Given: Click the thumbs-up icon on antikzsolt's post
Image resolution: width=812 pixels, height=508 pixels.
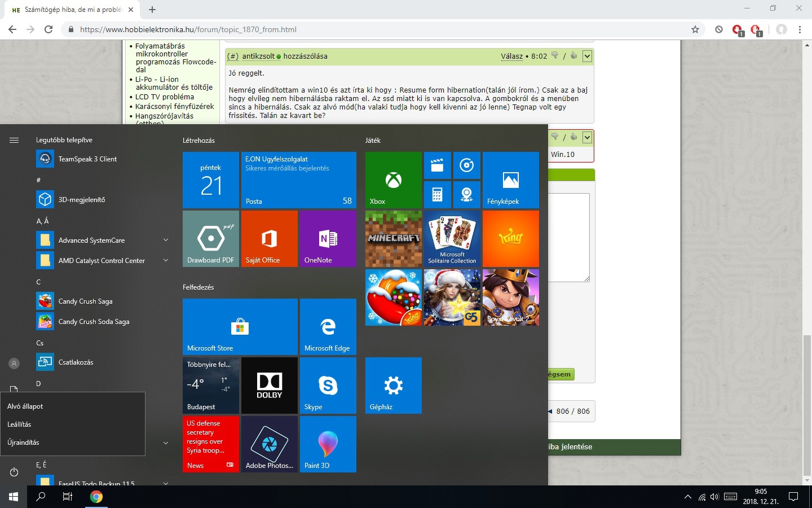Looking at the screenshot, I should [574, 55].
